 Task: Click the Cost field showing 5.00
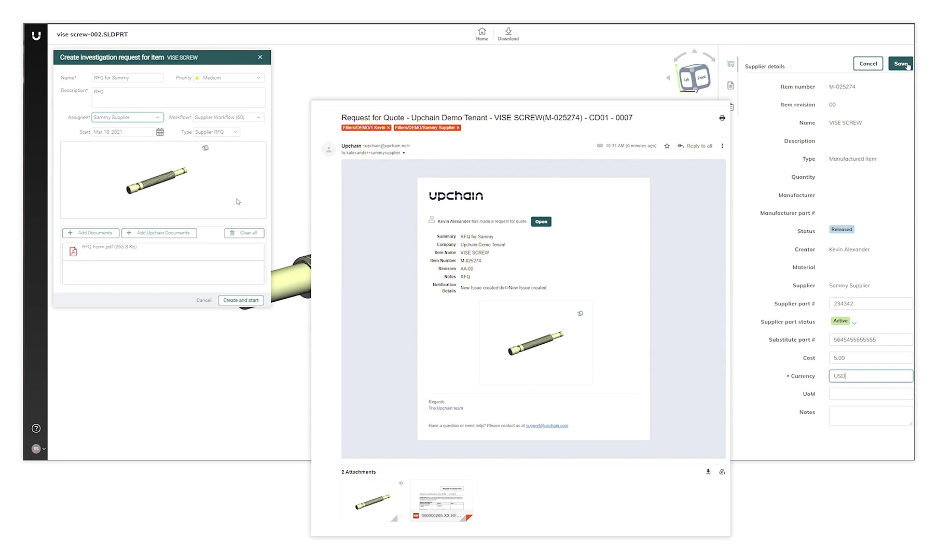(x=871, y=358)
